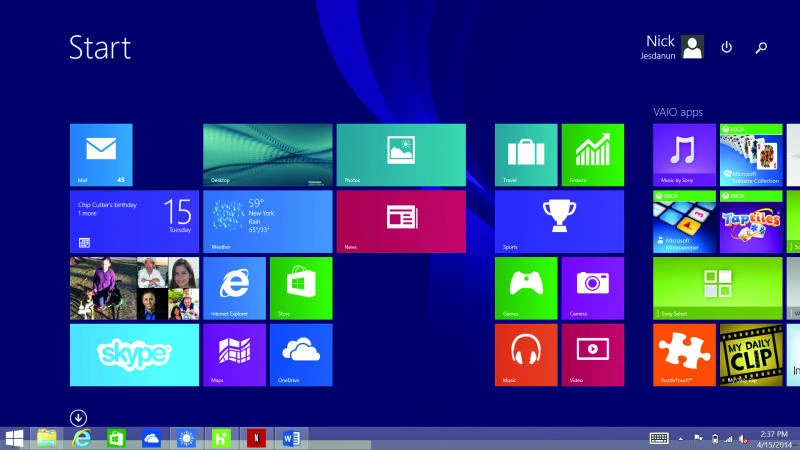Open the Music headphones tile
Screen dimensions: 800x450
click(526, 355)
